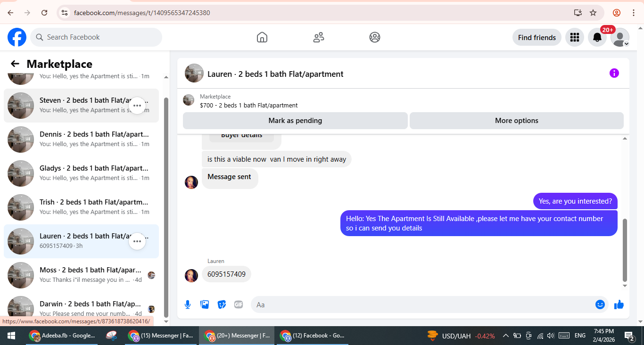Click the chat scroll up arrow
The width and height of the screenshot is (644, 345).
click(x=625, y=139)
